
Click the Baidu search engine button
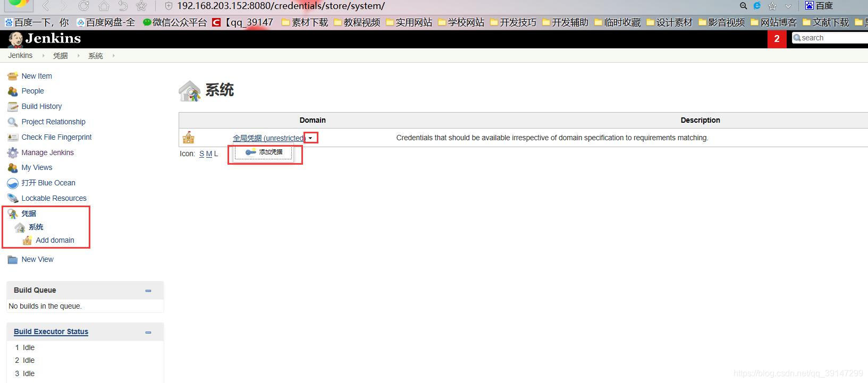click(x=819, y=6)
